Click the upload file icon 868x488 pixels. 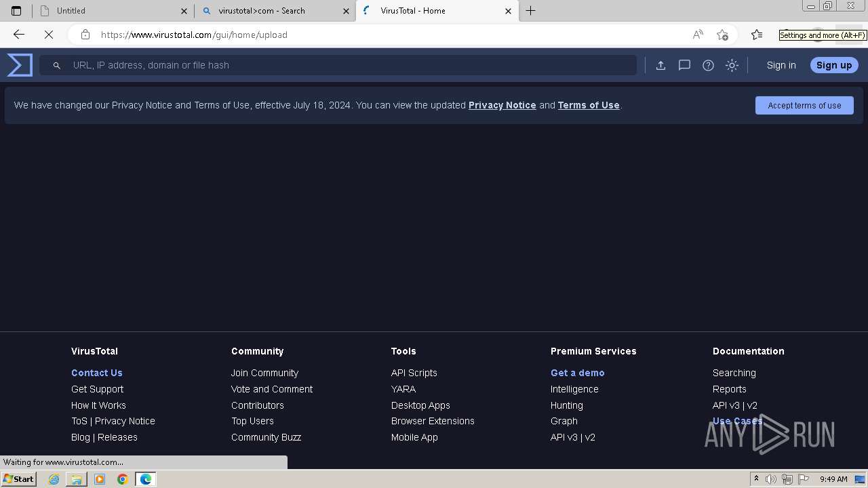pos(660,65)
